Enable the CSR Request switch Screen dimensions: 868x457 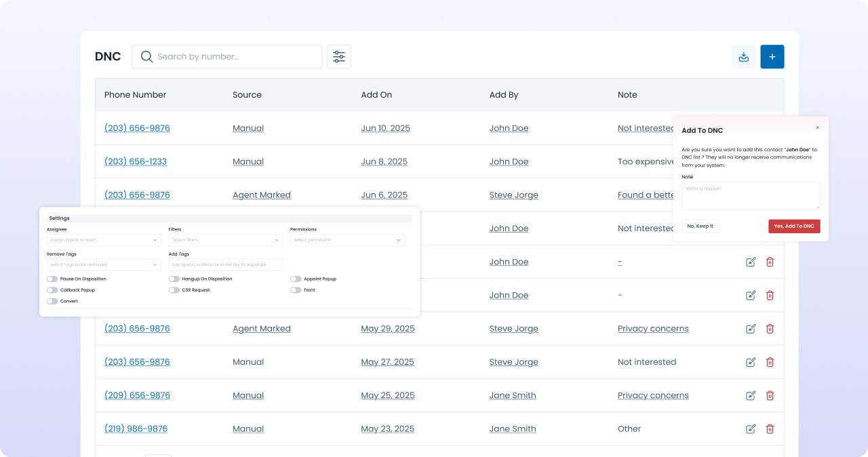(x=174, y=290)
